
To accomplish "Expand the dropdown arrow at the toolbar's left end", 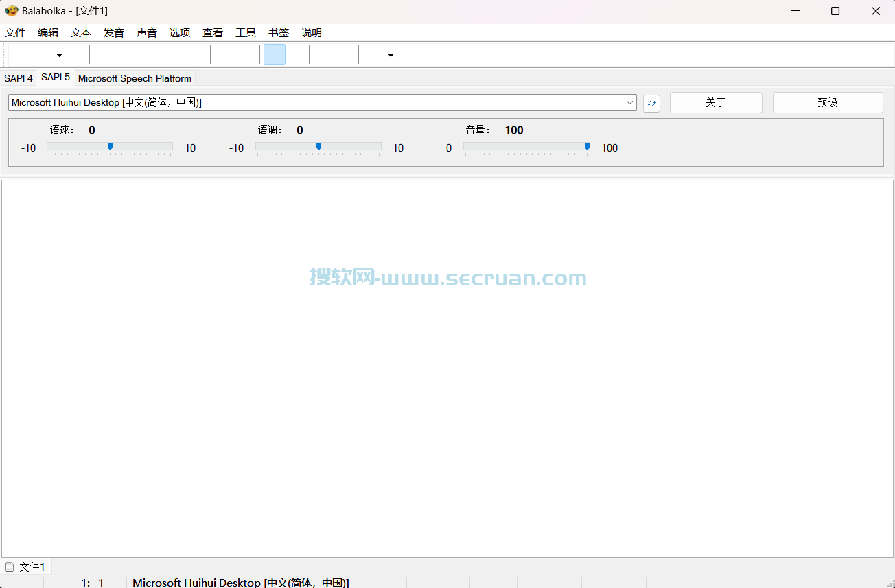I will (x=59, y=55).
